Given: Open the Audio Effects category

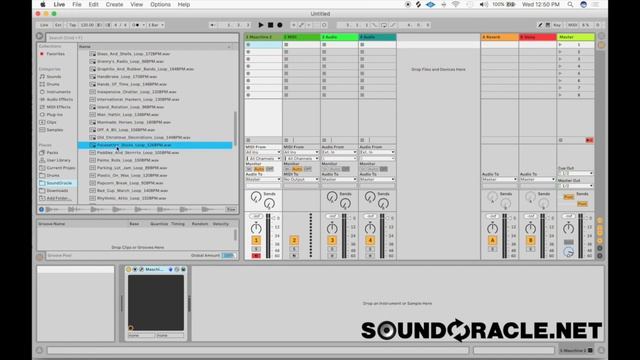Looking at the screenshot, I should click(x=60, y=99).
